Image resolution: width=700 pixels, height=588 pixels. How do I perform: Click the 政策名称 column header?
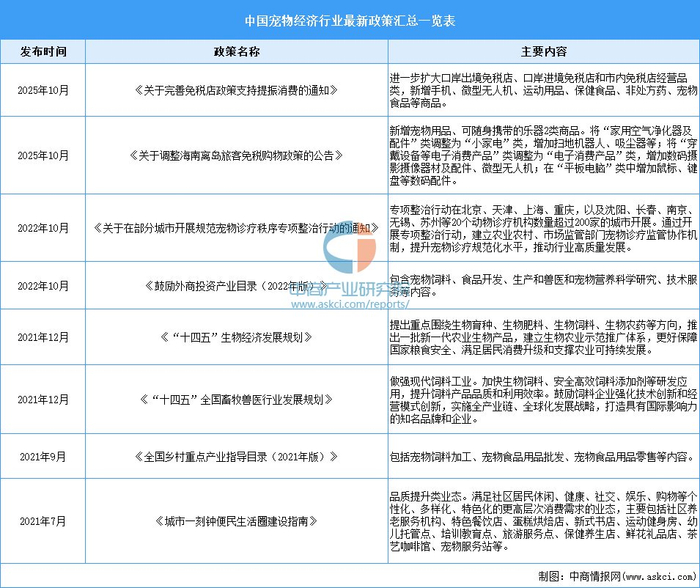click(237, 52)
